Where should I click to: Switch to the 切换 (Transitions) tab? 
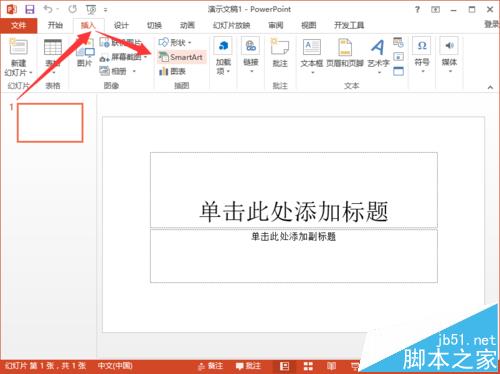click(154, 25)
